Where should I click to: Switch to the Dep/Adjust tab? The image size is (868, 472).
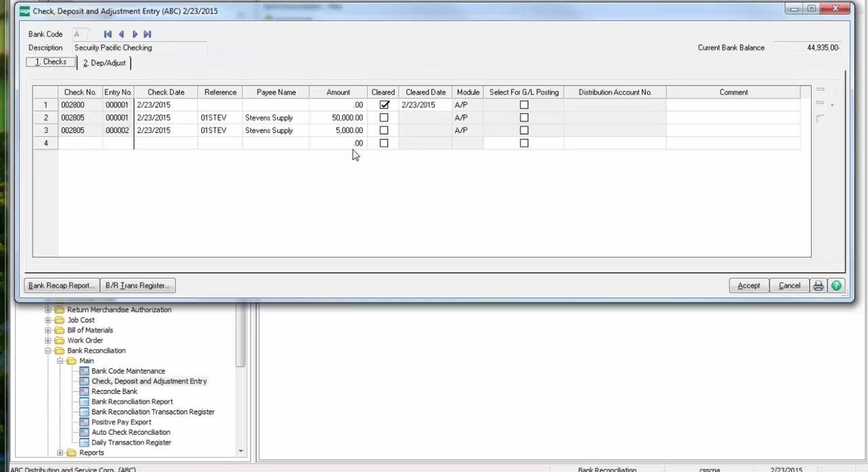click(x=104, y=63)
